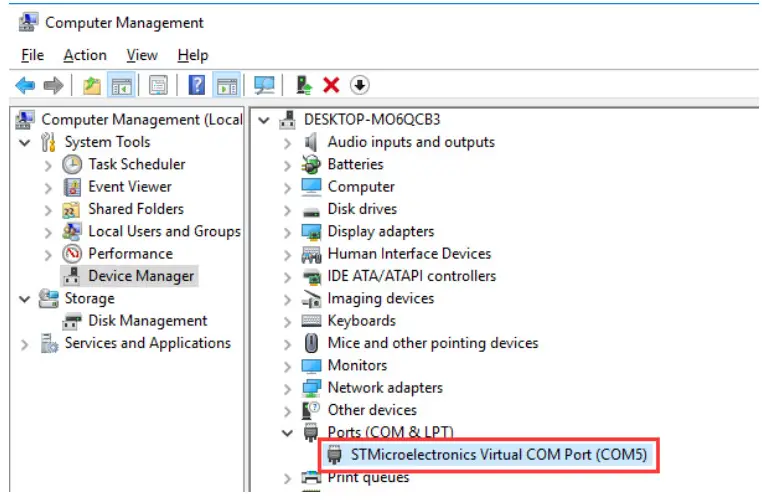The image size is (762, 504).
Task: Open the Action menu
Action: pyautogui.click(x=85, y=55)
